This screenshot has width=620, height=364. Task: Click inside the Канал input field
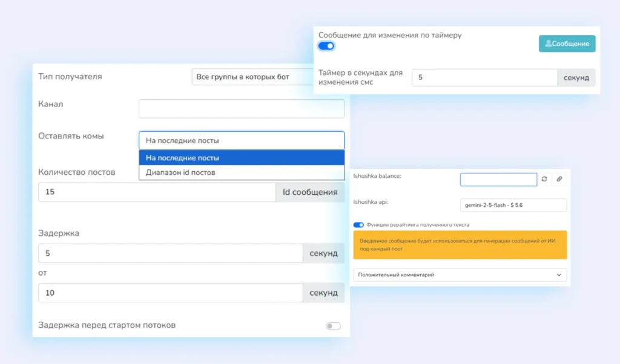click(x=241, y=108)
